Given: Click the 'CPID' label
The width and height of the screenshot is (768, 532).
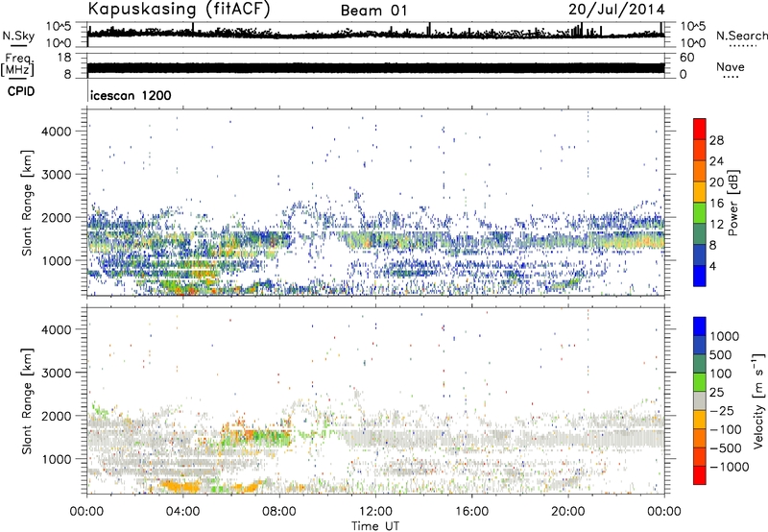Looking at the screenshot, I should click(21, 91).
